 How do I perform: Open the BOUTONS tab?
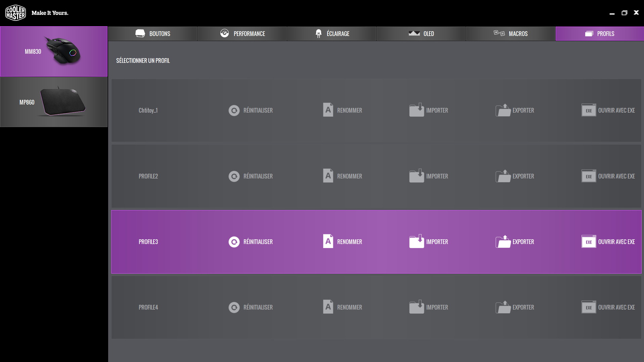(153, 34)
